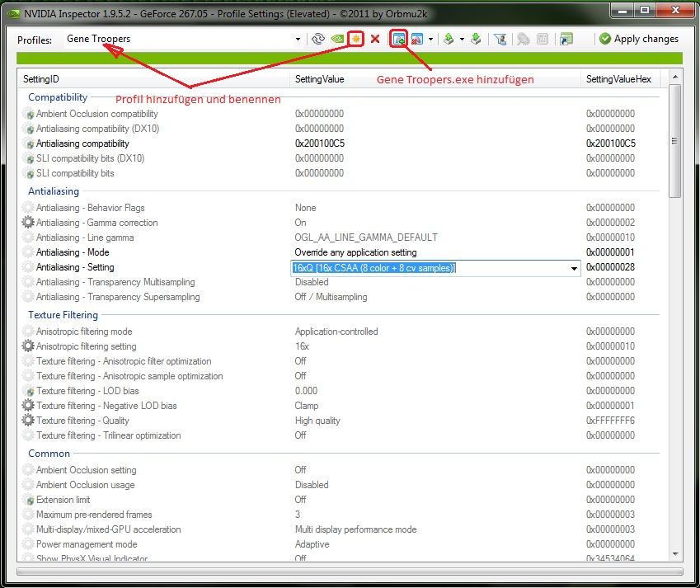Click the SettingValue column header

(435, 79)
